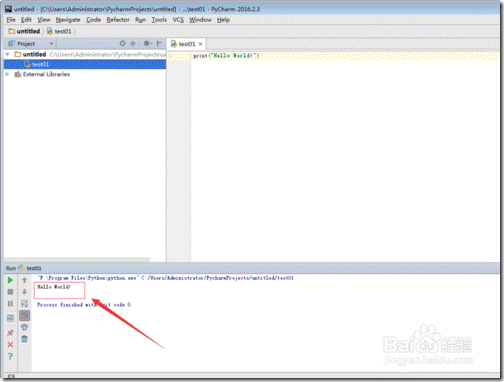The width and height of the screenshot is (504, 382).
Task: Rerun test01 with the green play icon
Action: [x=10, y=280]
